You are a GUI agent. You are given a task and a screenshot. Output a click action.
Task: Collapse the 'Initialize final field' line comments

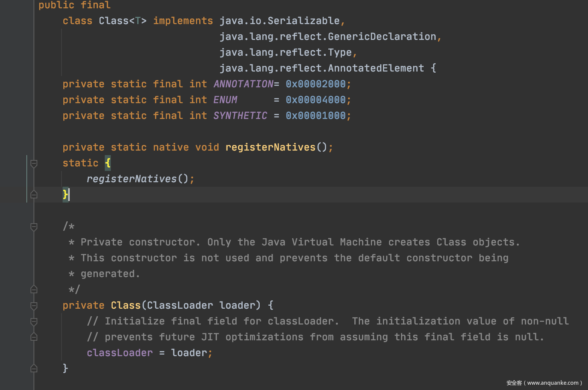point(34,321)
